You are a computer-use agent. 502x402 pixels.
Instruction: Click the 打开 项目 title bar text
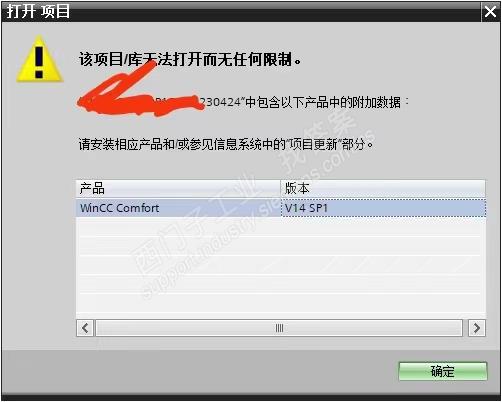coord(38,11)
